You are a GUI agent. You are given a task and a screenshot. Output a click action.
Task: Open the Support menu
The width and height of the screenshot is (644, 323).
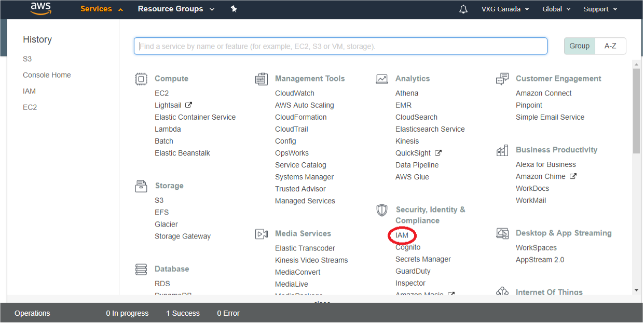click(x=600, y=9)
